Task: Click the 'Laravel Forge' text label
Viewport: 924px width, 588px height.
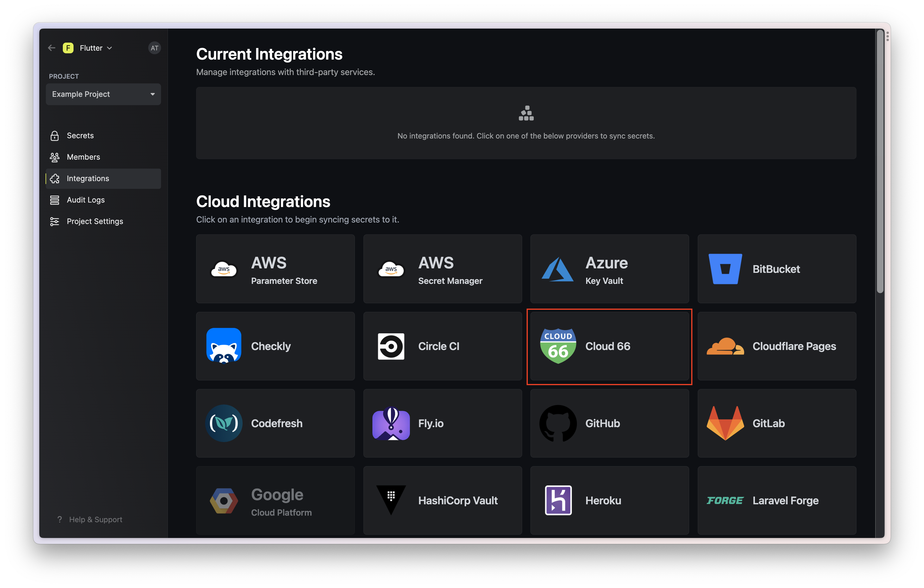Action: coord(786,500)
